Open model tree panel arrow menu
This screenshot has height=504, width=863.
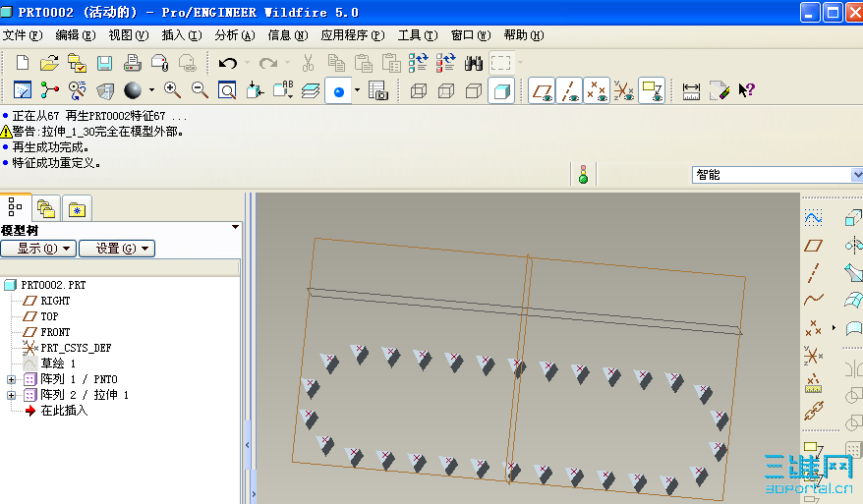[235, 227]
